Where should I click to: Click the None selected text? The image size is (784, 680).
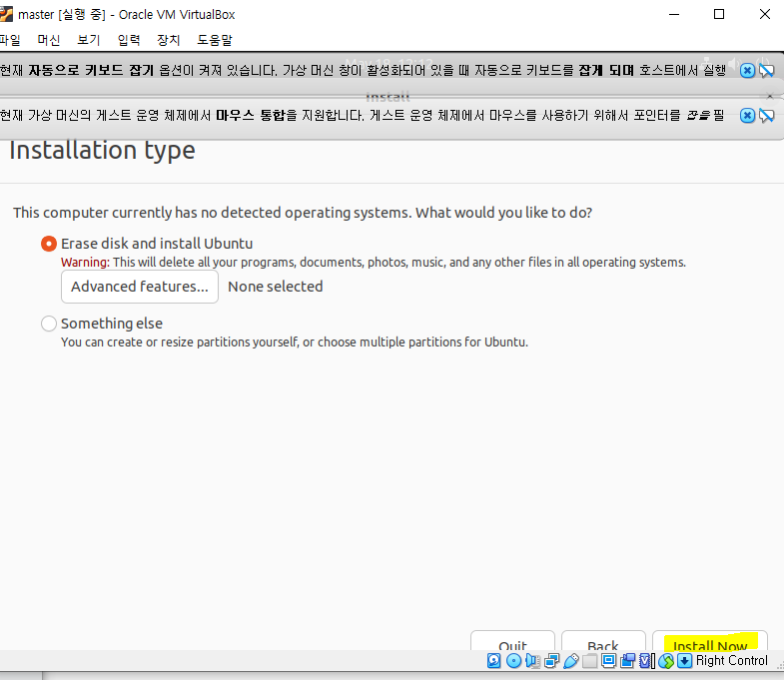(276, 287)
